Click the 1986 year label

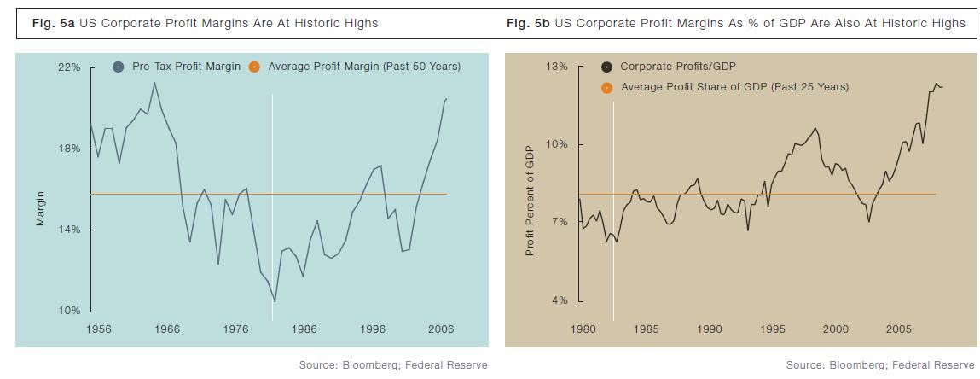(x=304, y=329)
